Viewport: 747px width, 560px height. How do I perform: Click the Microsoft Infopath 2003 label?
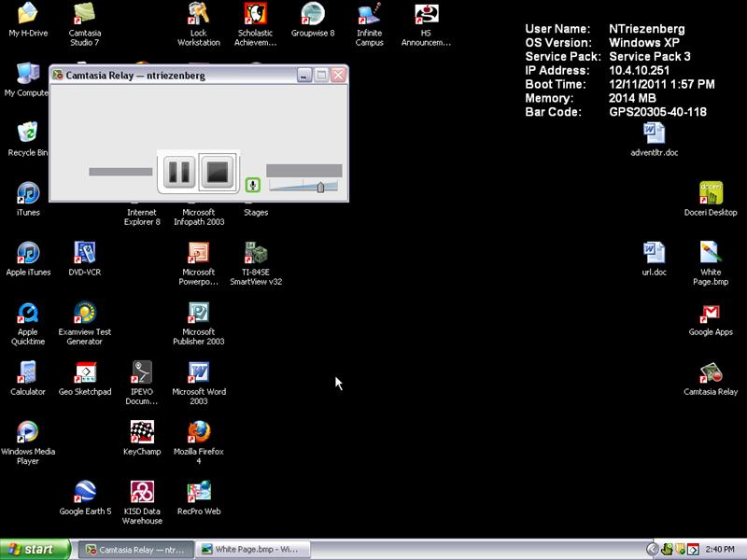199,217
